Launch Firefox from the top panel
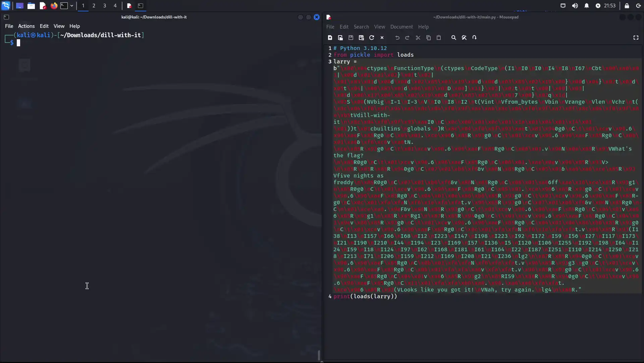 pos(54,6)
